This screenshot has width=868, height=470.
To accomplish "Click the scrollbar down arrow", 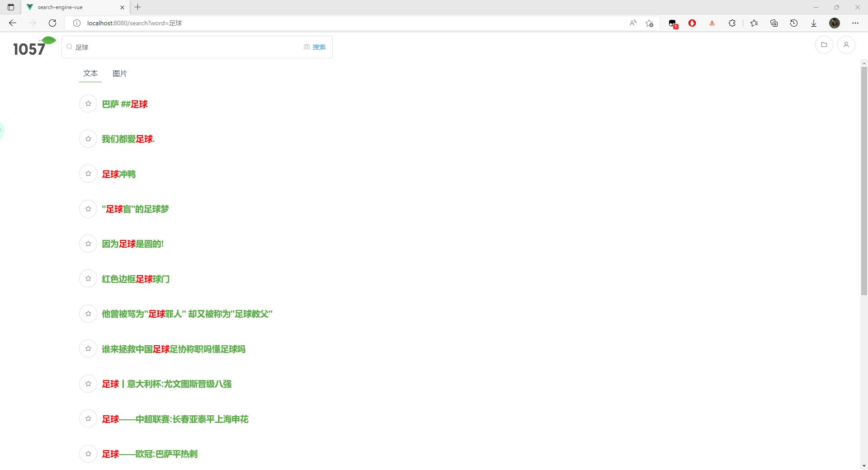I will click(864, 466).
